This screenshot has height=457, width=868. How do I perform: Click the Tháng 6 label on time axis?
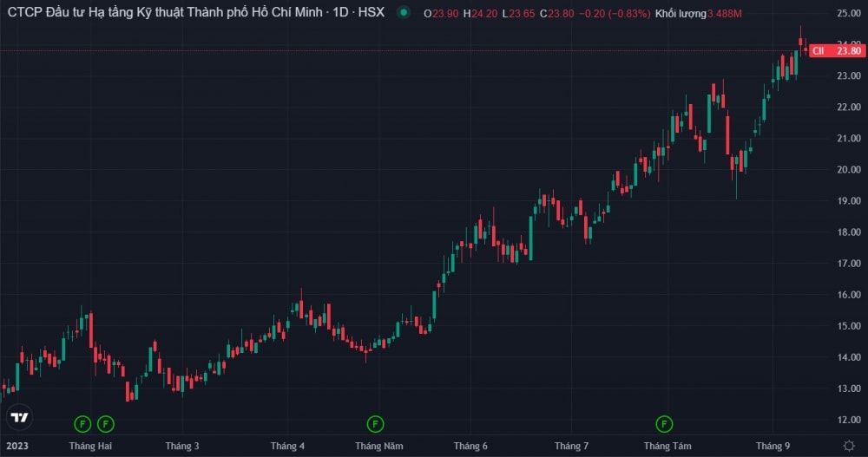coord(470,446)
